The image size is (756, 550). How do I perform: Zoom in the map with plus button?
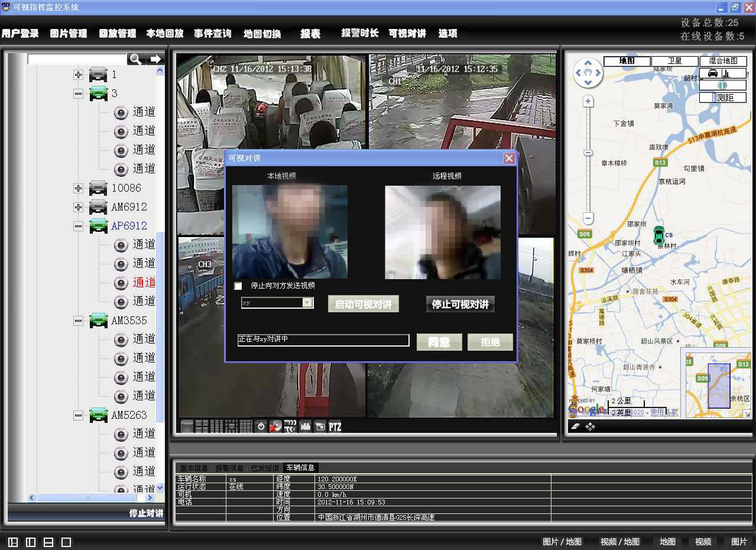[588, 102]
